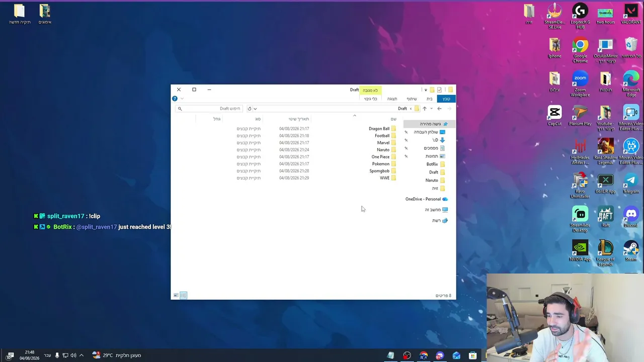Launch Streamlabs Desktop shortcut

coord(580,220)
